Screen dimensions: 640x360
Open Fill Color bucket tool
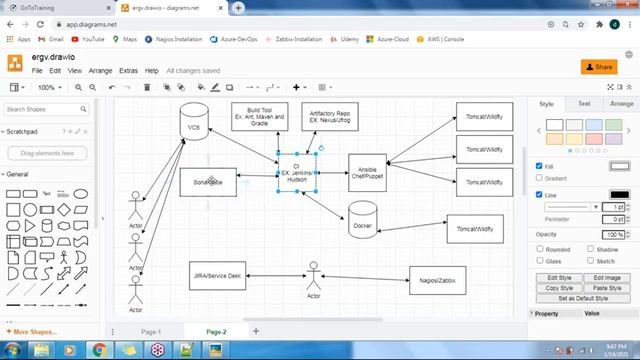point(201,87)
